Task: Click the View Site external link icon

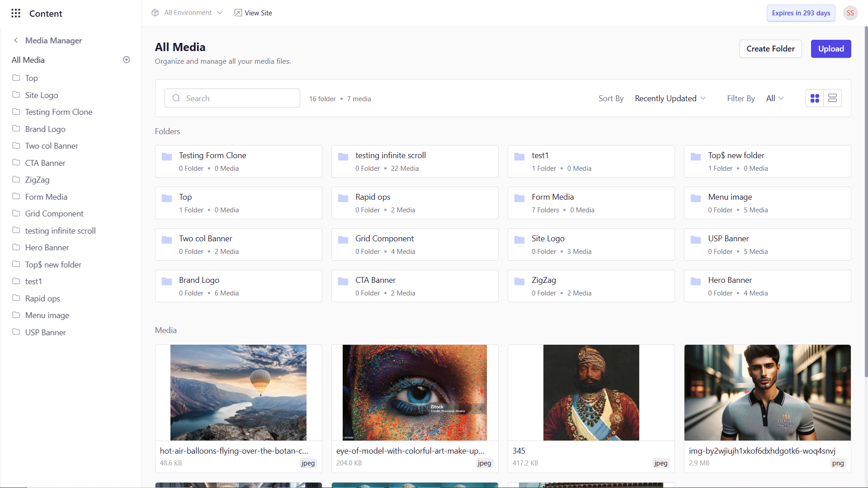Action: click(x=238, y=13)
